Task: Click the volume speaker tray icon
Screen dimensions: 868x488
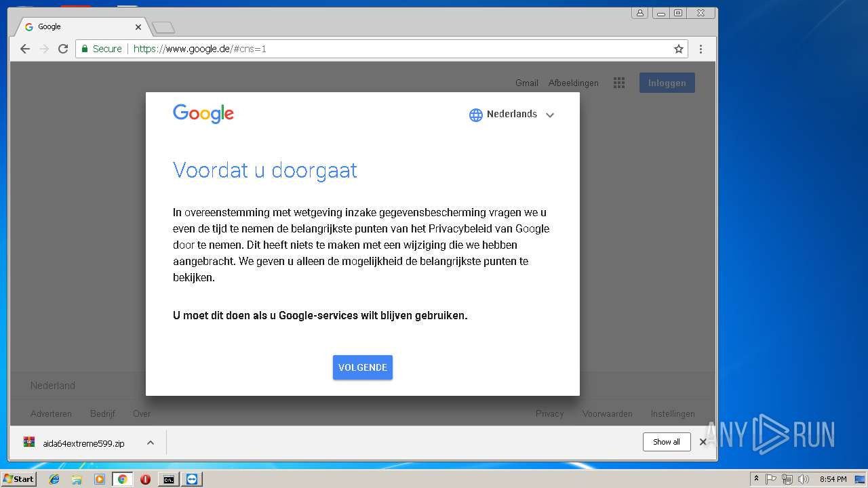Action: coord(804,479)
